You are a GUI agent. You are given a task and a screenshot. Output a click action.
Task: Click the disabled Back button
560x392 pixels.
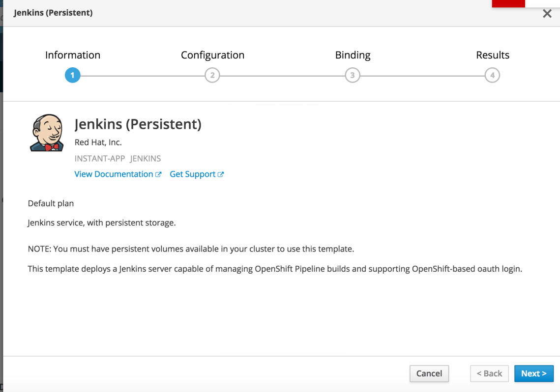coord(489,373)
